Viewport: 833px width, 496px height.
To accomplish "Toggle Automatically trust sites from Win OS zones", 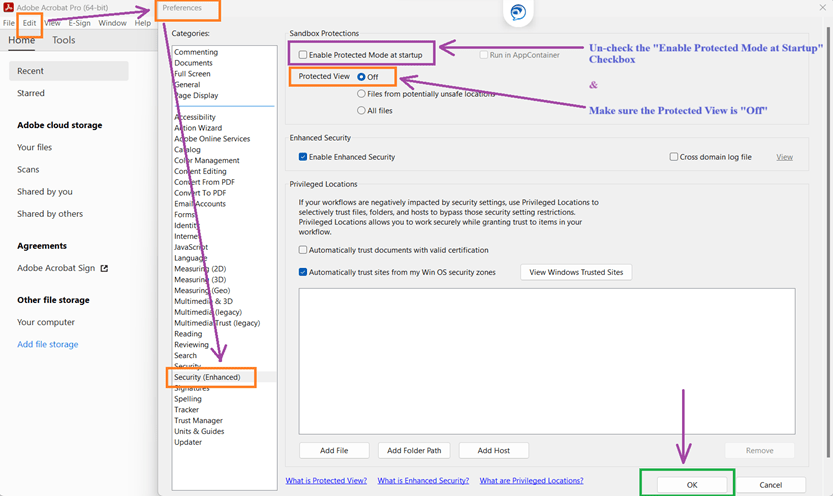I will tap(303, 272).
